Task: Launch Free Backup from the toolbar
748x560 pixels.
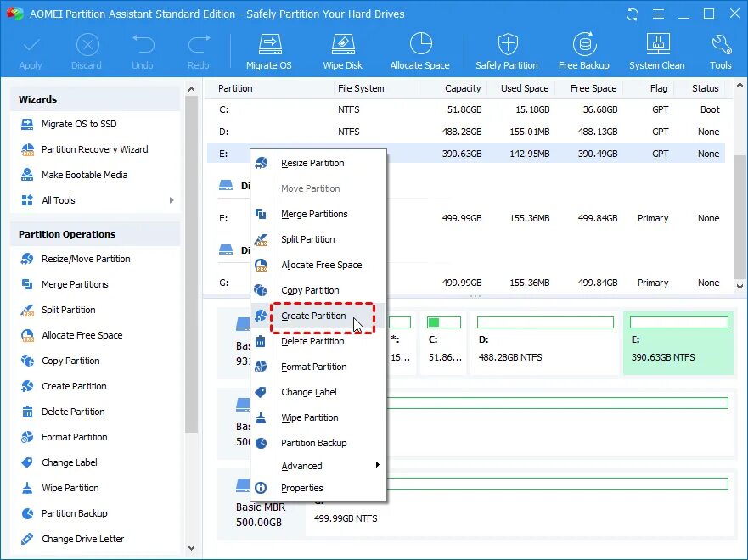Action: [584, 52]
